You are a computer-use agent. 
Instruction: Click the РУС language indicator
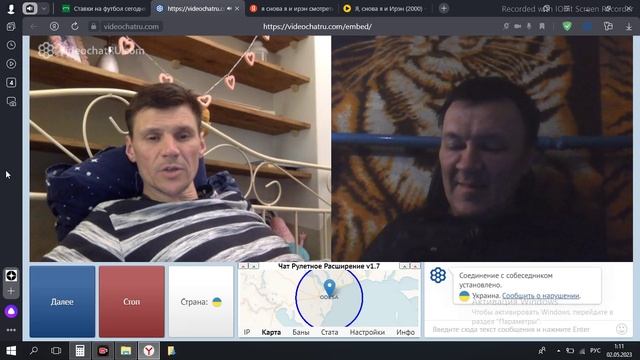click(x=595, y=351)
